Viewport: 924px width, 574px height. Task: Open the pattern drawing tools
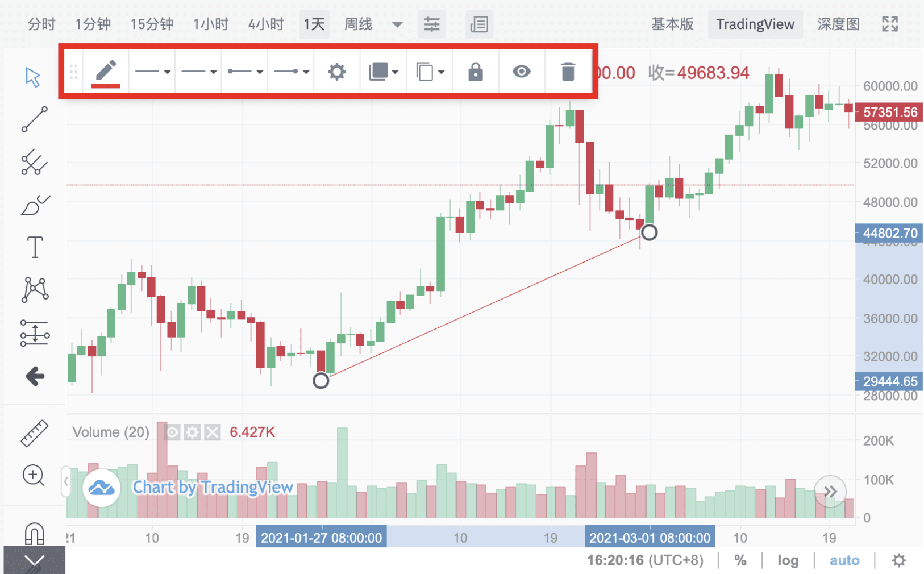click(x=35, y=290)
